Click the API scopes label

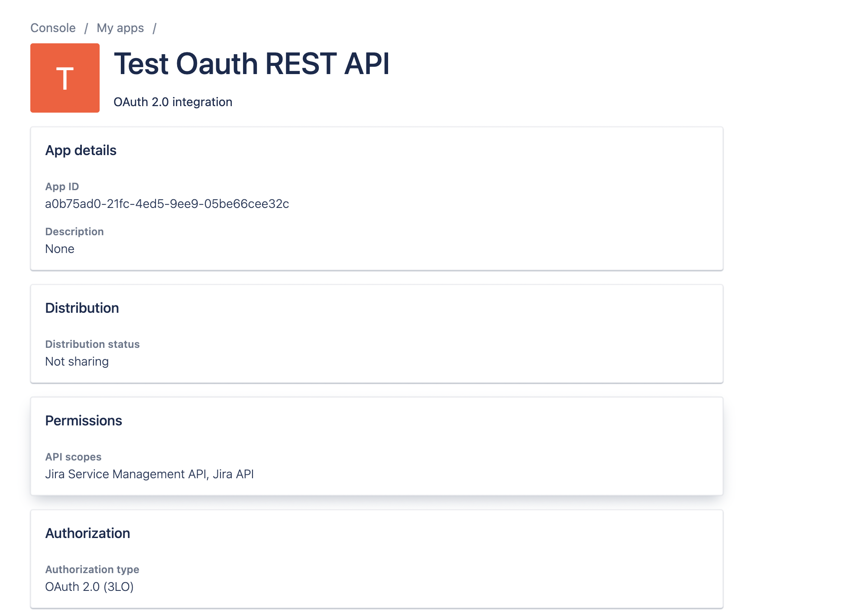[x=73, y=457]
